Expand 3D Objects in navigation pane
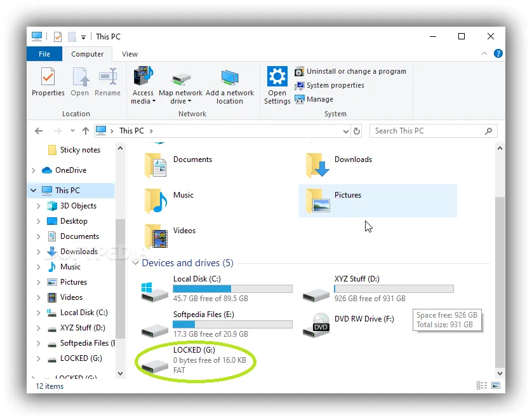The width and height of the screenshot is (532, 420). coord(38,206)
